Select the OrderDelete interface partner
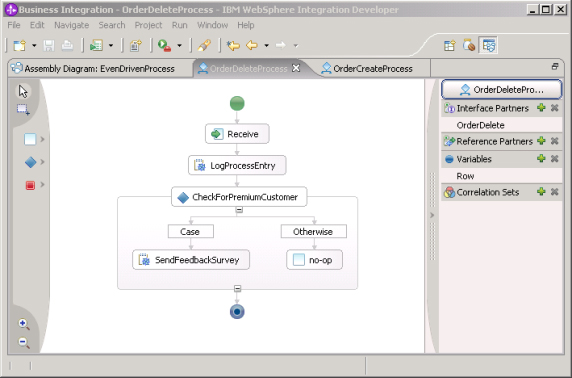This screenshot has width=572, height=378. 502,125
